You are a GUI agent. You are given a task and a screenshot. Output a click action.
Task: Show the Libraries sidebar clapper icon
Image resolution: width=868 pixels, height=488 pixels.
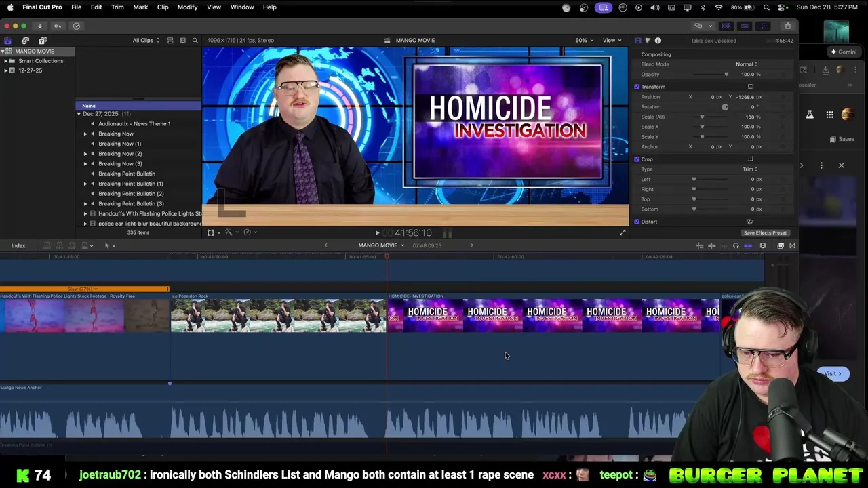click(x=7, y=41)
